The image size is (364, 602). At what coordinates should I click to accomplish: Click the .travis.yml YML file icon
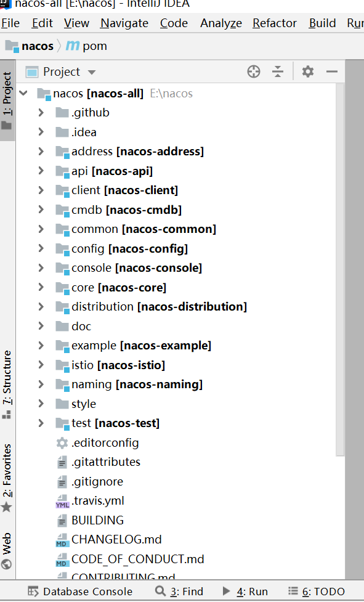coord(62,501)
